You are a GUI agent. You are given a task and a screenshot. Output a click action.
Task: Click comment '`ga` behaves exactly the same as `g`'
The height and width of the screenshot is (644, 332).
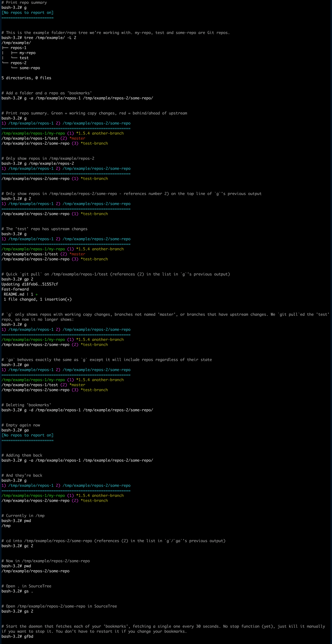[x=107, y=360]
